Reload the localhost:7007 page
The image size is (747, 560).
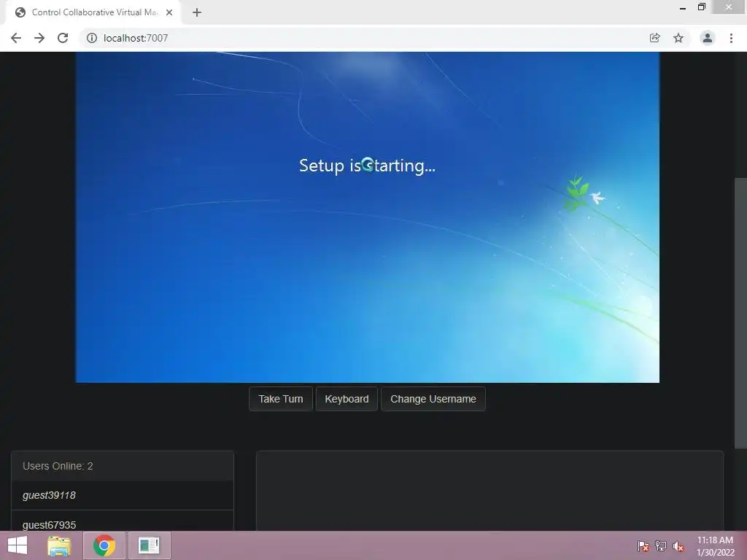click(x=63, y=38)
